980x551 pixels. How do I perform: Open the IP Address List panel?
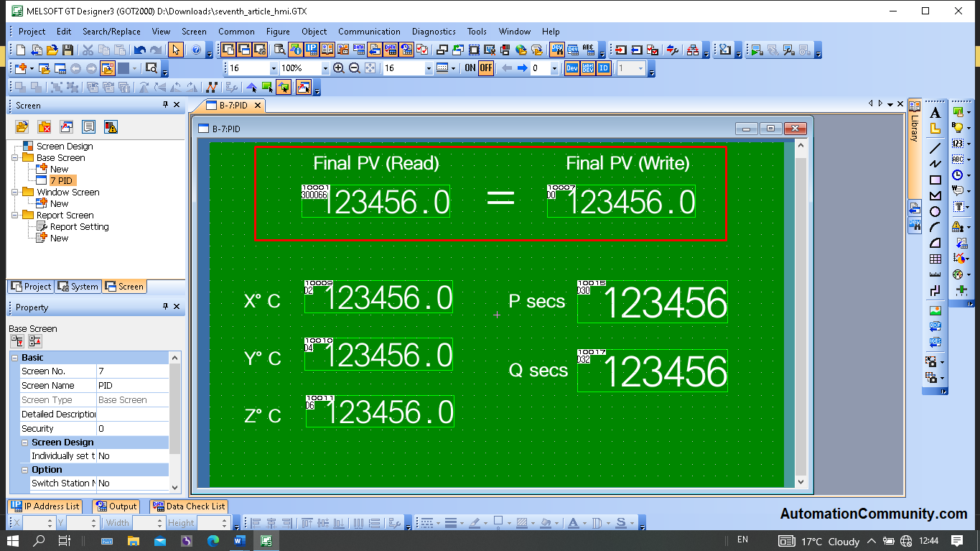(x=45, y=506)
